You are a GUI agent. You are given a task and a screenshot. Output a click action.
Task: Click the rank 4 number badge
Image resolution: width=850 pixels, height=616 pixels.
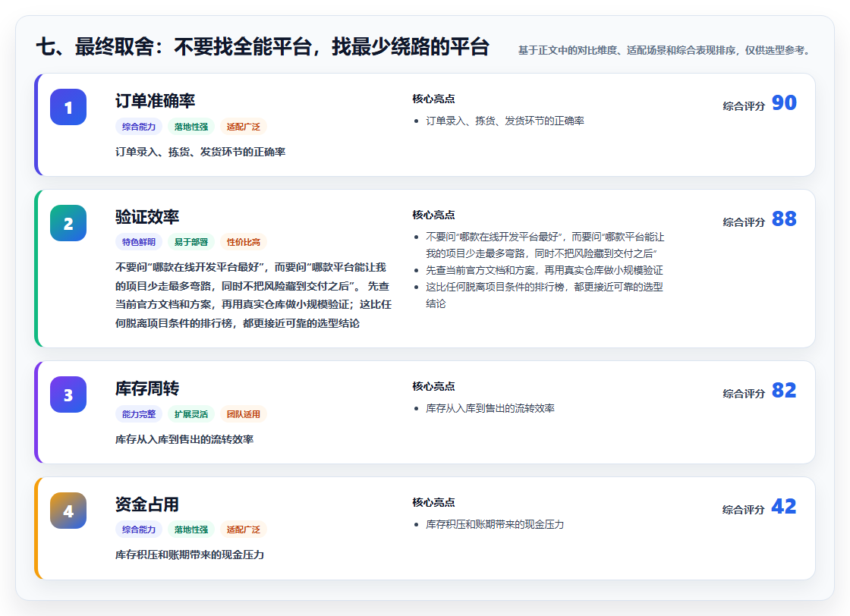[x=68, y=511]
